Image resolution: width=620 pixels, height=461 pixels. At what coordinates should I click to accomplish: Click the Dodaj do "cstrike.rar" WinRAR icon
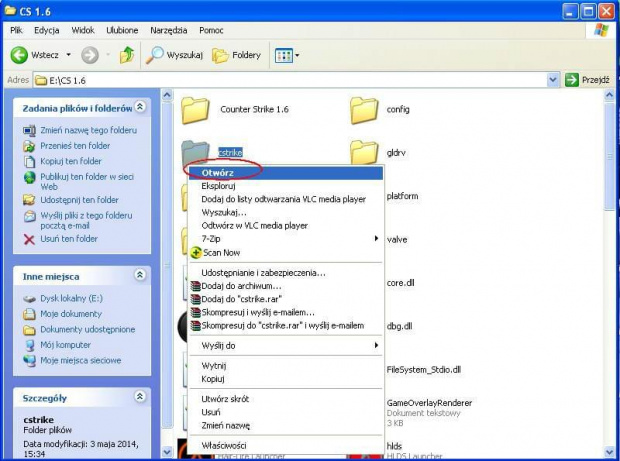click(x=195, y=299)
